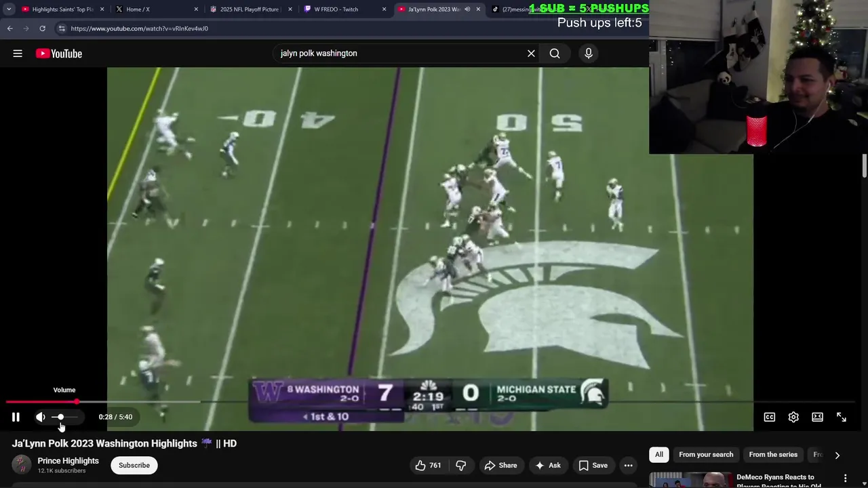Toggle closed captions on the player
868x488 pixels.
(x=770, y=417)
